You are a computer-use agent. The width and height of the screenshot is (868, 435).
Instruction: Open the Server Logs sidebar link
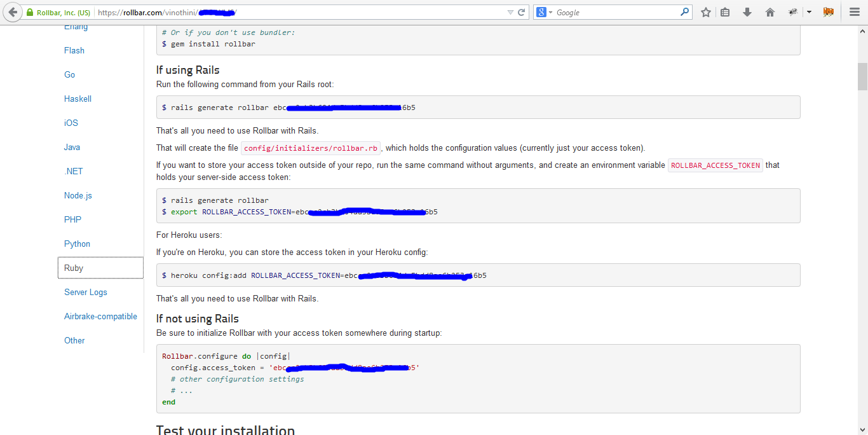[x=86, y=292]
